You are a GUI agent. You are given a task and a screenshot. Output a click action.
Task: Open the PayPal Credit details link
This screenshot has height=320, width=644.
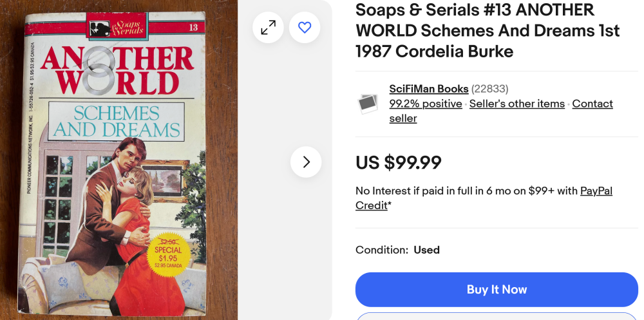click(596, 191)
